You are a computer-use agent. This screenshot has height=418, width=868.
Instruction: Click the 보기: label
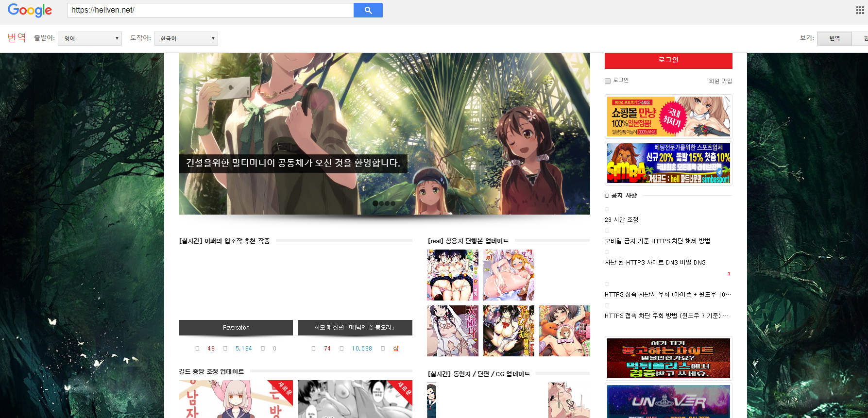(x=807, y=38)
